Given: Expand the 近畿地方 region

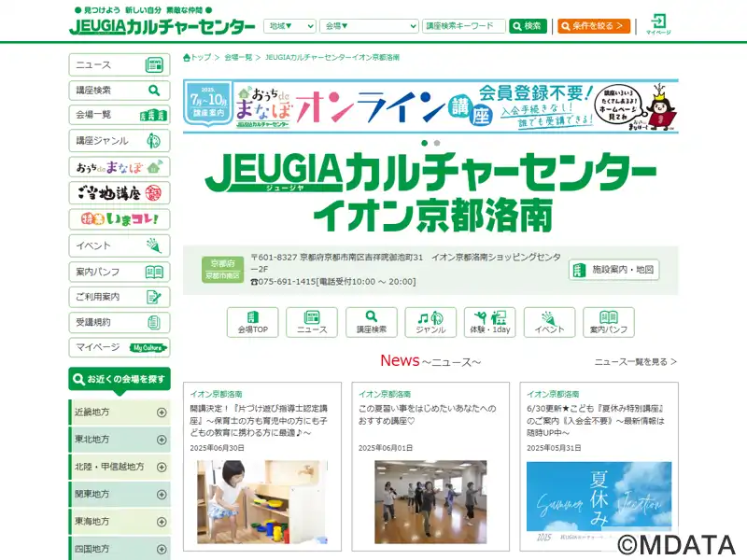Looking at the screenshot, I should 120,413.
